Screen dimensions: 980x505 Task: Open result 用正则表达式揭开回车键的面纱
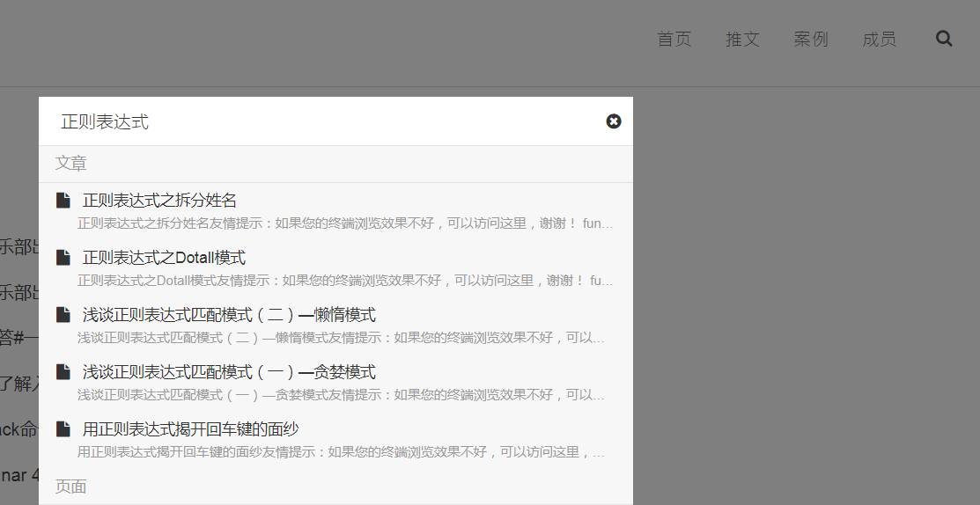coord(190,428)
